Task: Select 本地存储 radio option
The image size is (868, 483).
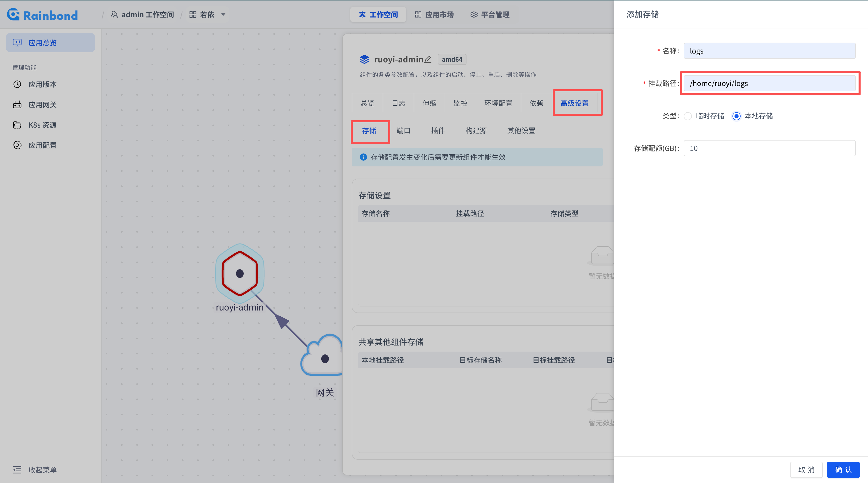Action: point(736,116)
